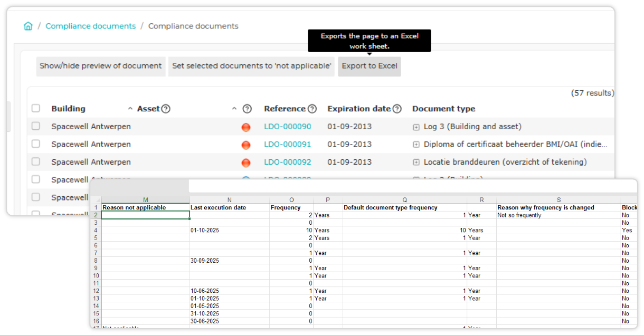
Task: Open the teal Compliance documents breadcrumb link
Action: pyautogui.click(x=90, y=26)
